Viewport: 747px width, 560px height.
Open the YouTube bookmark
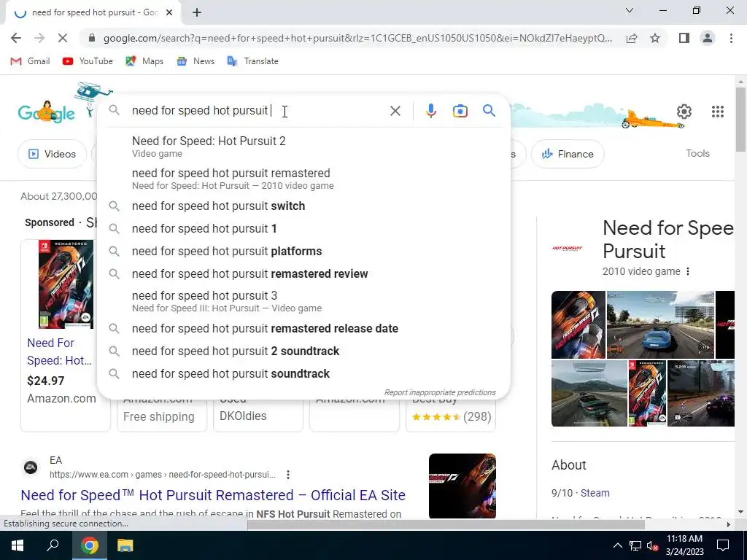tap(88, 61)
